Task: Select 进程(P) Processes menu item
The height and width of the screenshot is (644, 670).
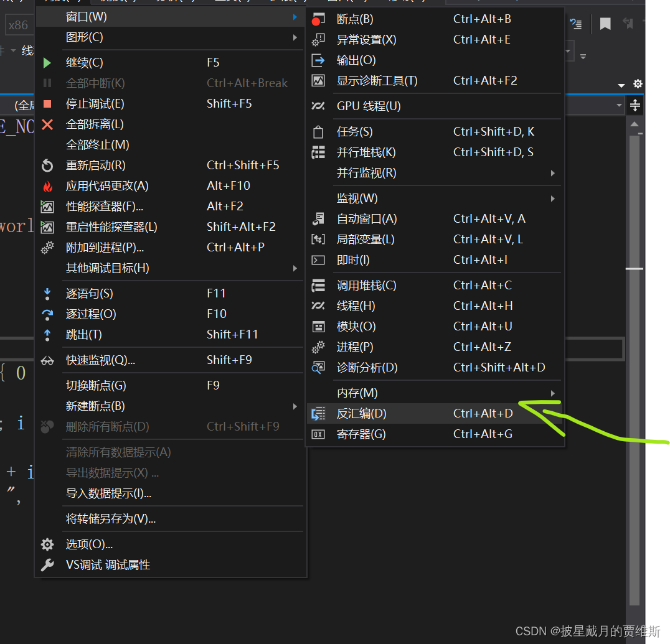Action: point(435,347)
